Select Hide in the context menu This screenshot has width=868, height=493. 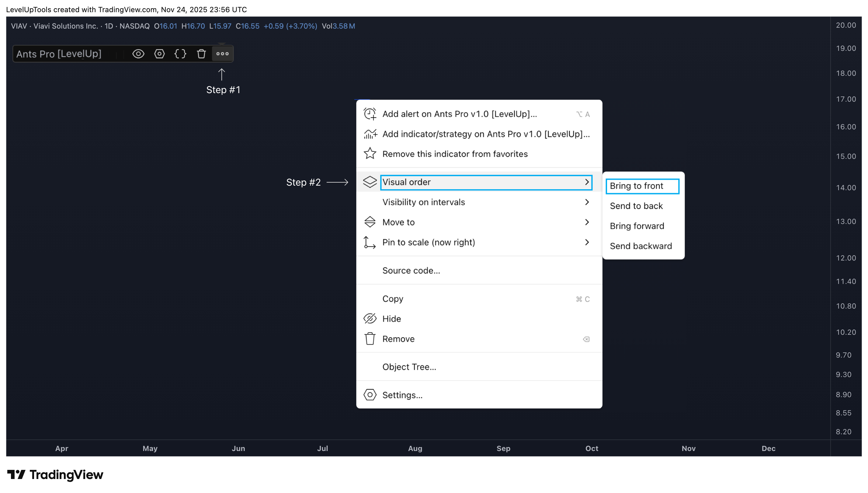(479, 319)
